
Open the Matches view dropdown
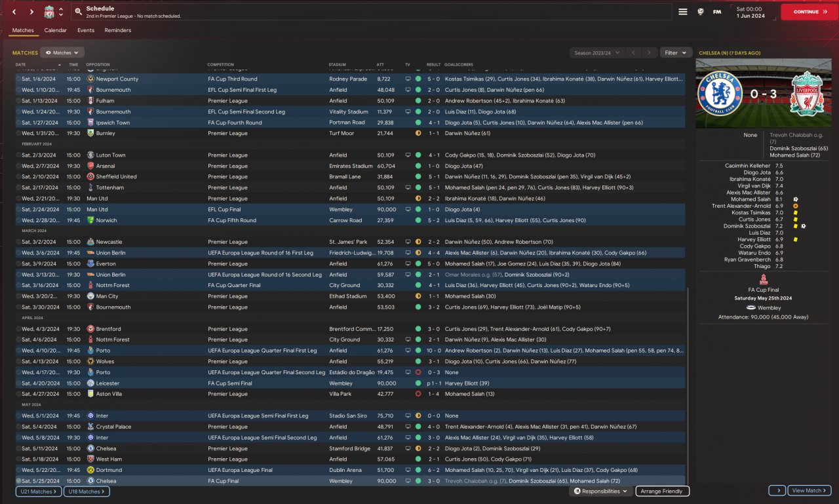[x=62, y=52]
